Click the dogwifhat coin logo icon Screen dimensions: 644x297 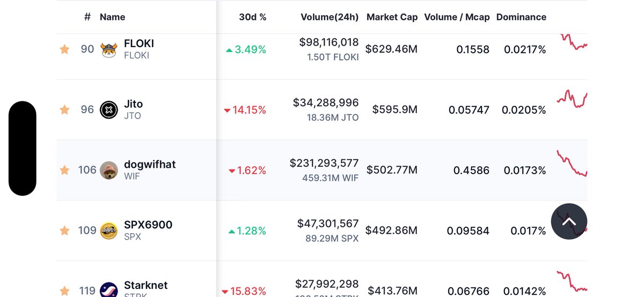(109, 170)
